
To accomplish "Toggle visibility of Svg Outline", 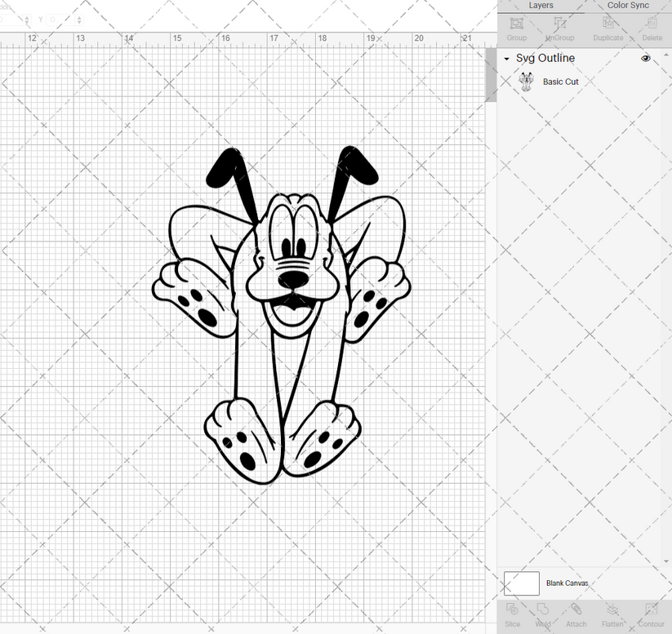I will pos(645,58).
